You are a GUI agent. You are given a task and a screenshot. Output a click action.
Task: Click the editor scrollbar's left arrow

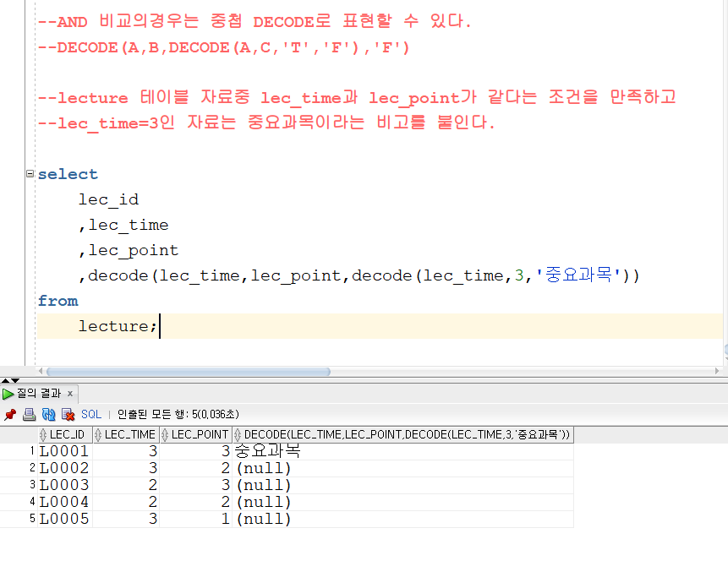tap(41, 371)
